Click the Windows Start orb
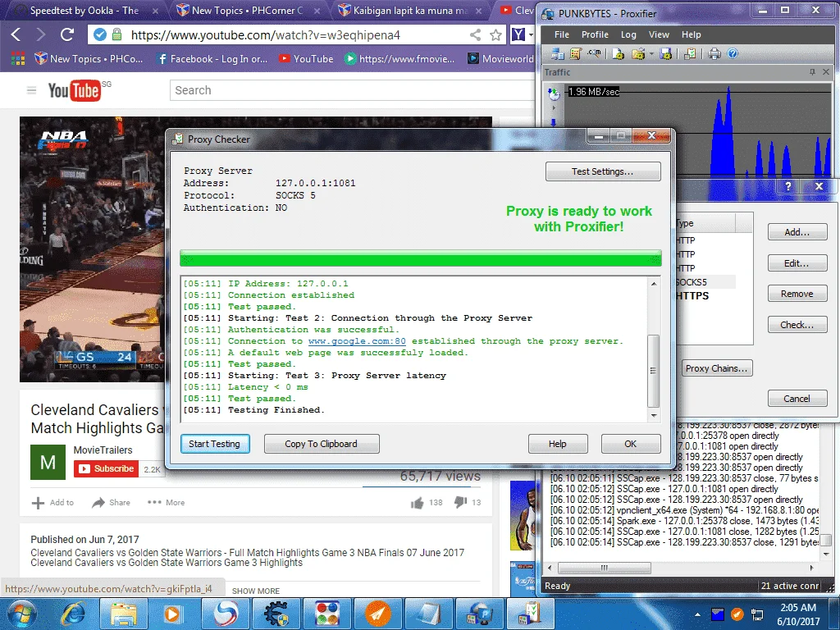Screen dimensions: 840x630 pyautogui.click(x=21, y=614)
